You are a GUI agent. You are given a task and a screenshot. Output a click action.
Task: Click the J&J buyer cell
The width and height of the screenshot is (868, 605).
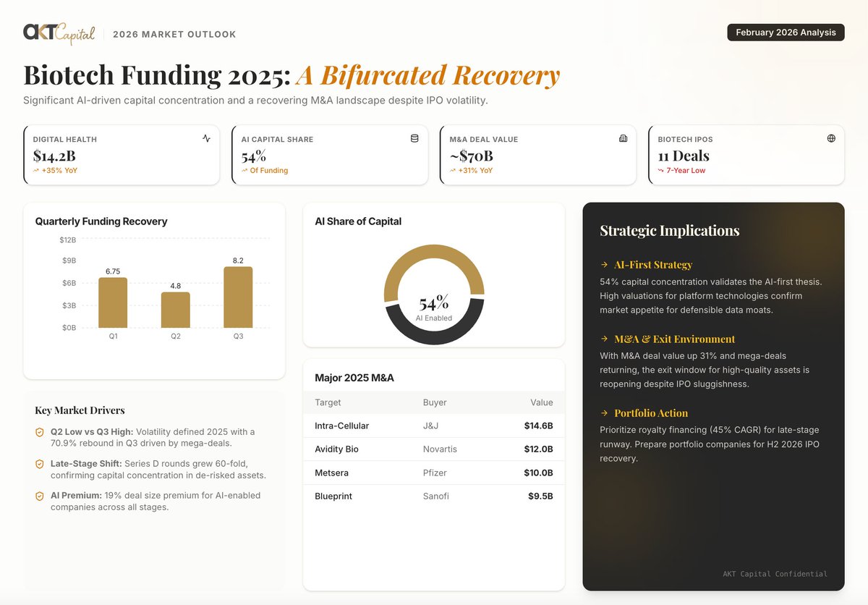click(x=432, y=426)
